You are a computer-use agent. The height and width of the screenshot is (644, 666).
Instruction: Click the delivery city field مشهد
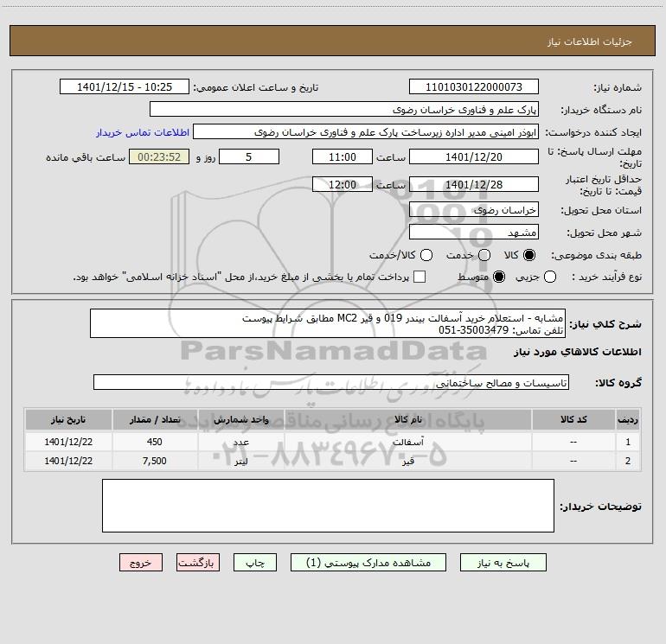pos(474,232)
